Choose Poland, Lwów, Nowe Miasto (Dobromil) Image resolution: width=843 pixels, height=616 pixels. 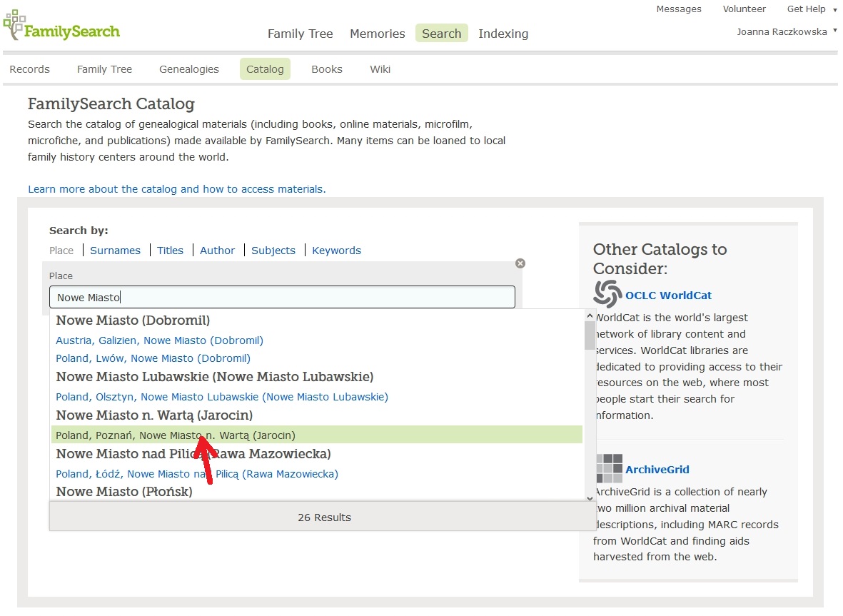pos(153,358)
